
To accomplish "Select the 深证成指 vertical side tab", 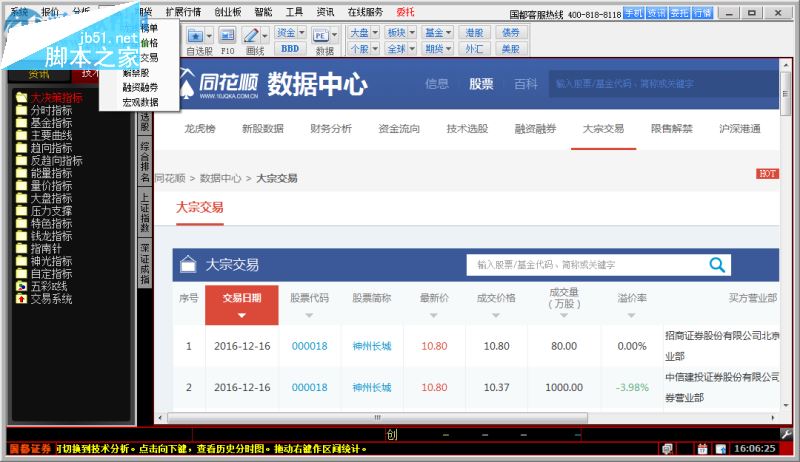I will pyautogui.click(x=145, y=265).
